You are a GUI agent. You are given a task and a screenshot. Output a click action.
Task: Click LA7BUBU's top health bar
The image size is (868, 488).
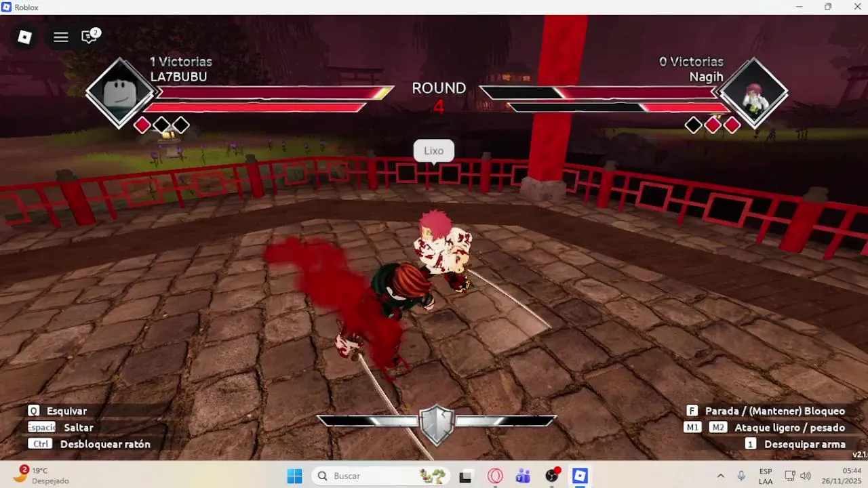(x=275, y=92)
